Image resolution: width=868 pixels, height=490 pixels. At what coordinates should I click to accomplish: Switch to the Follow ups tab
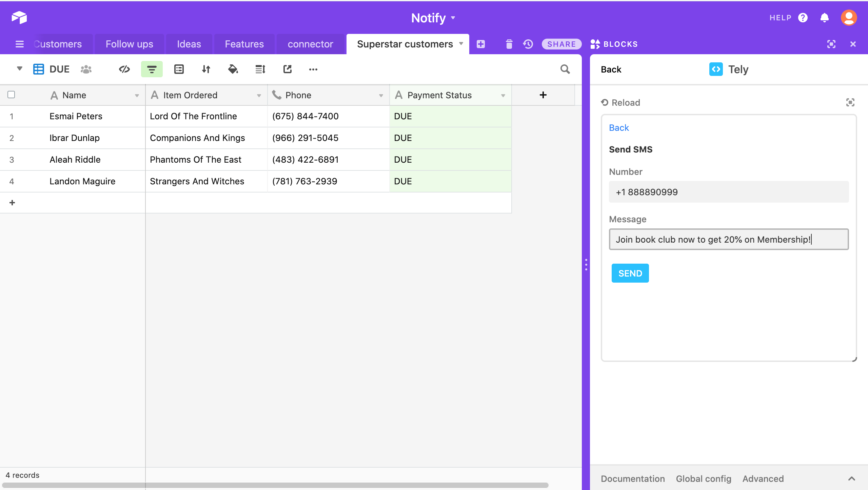[x=129, y=44]
